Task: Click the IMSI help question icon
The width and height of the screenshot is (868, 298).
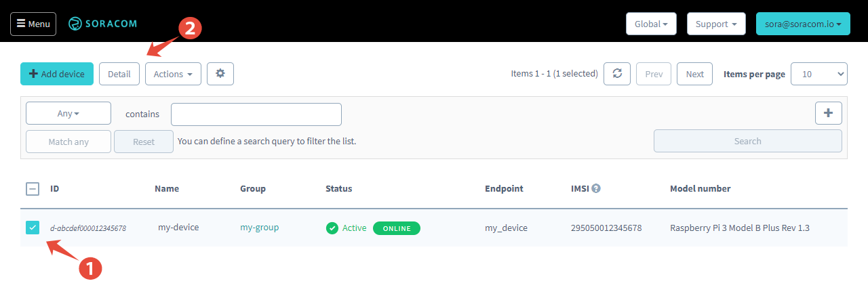Action: click(x=596, y=188)
